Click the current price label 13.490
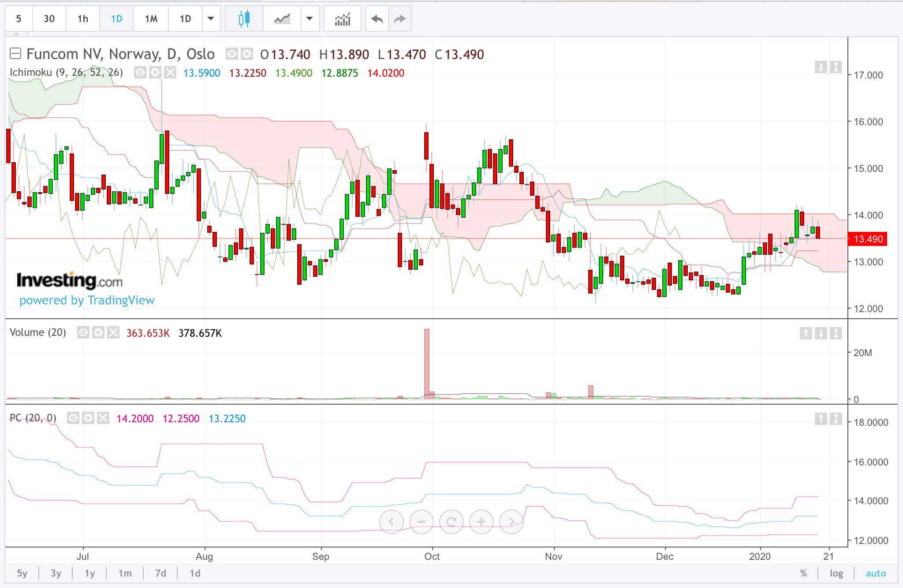This screenshot has height=588, width=903. (868, 239)
